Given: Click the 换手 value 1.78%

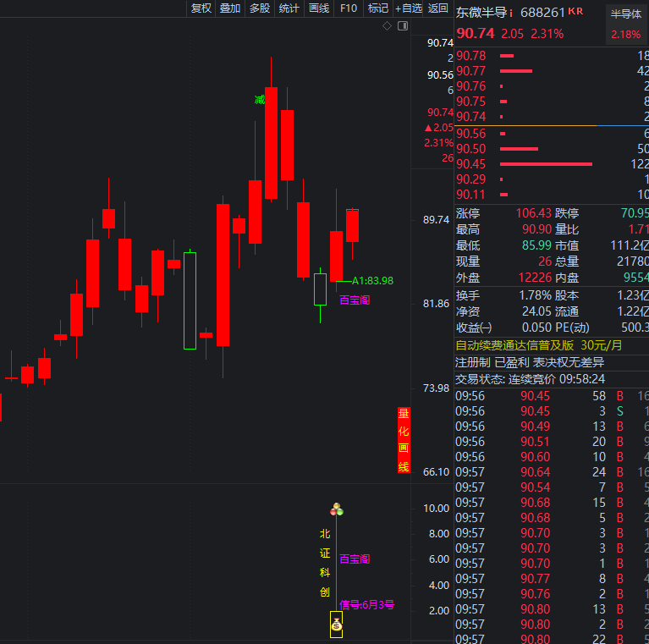Looking at the screenshot, I should click(535, 295).
